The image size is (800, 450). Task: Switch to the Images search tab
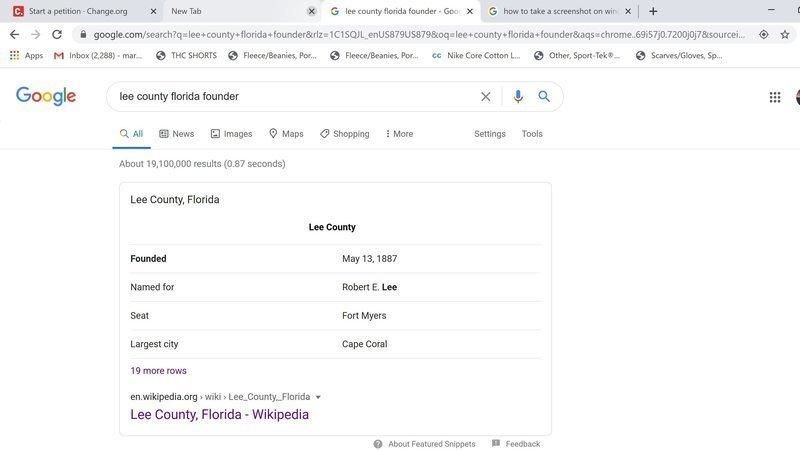click(x=231, y=134)
